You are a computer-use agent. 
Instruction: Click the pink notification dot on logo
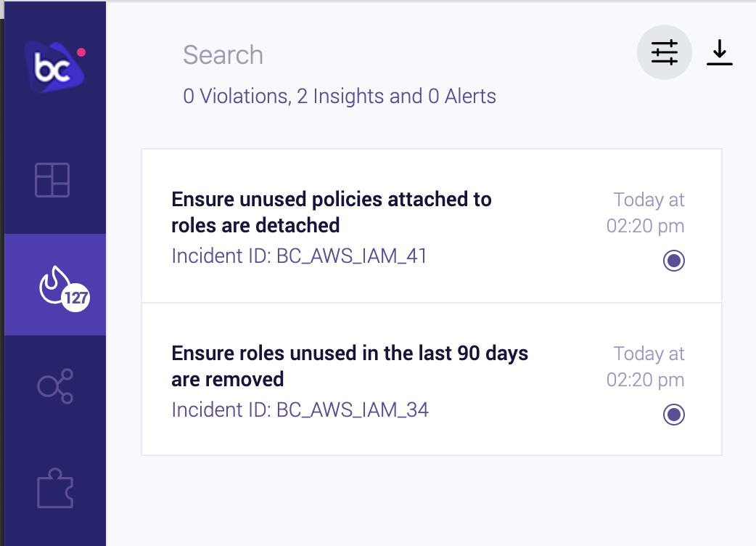81,52
